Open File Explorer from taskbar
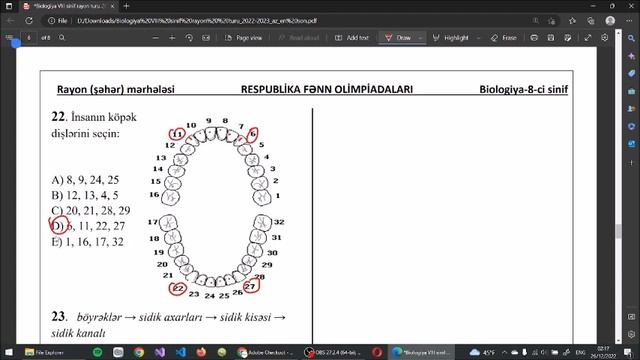 tap(44, 352)
